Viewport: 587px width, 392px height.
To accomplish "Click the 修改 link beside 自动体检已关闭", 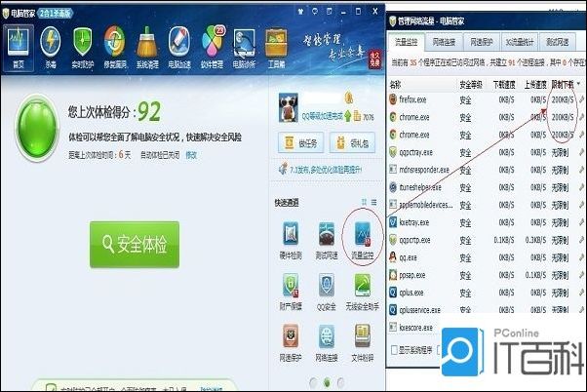I will pyautogui.click(x=191, y=155).
